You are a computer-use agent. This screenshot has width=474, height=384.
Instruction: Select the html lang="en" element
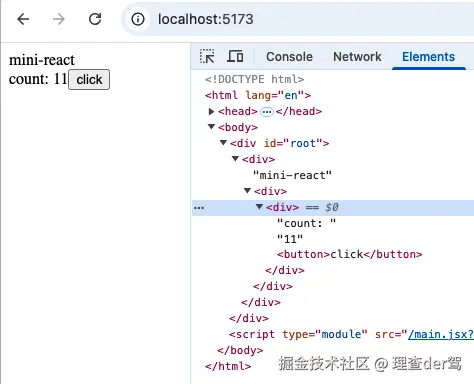(258, 95)
